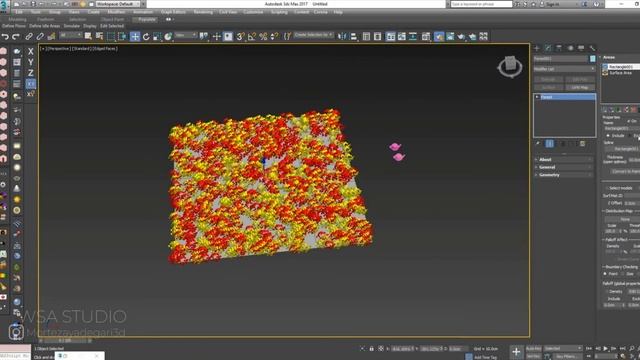Click the Play Animation button
This screenshot has height=360, width=640.
606,349
